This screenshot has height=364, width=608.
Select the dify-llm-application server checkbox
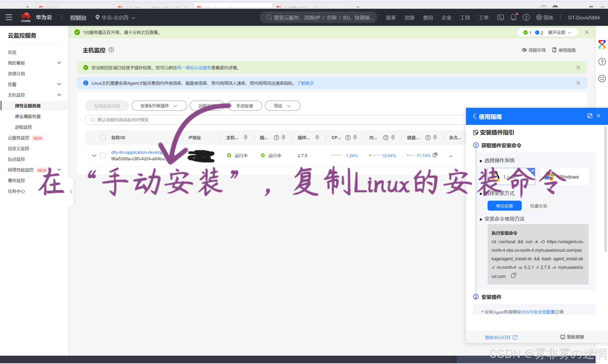tap(103, 156)
